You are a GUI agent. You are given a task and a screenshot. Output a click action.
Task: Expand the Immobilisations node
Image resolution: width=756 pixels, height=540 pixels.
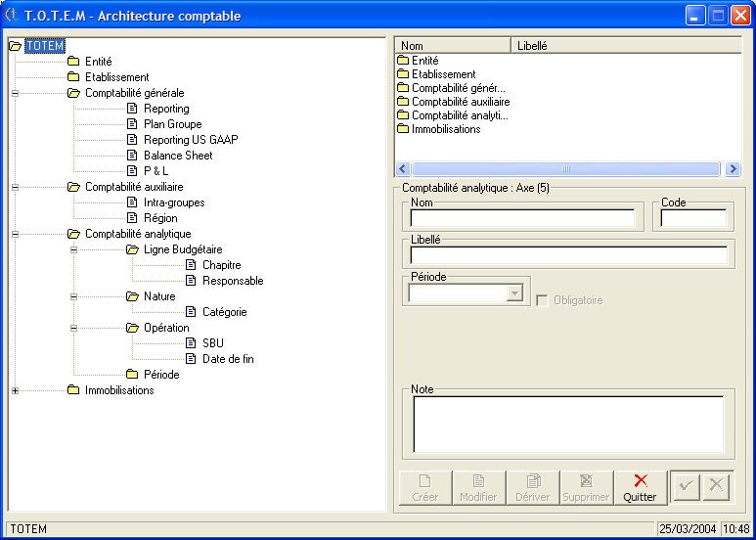(16, 390)
